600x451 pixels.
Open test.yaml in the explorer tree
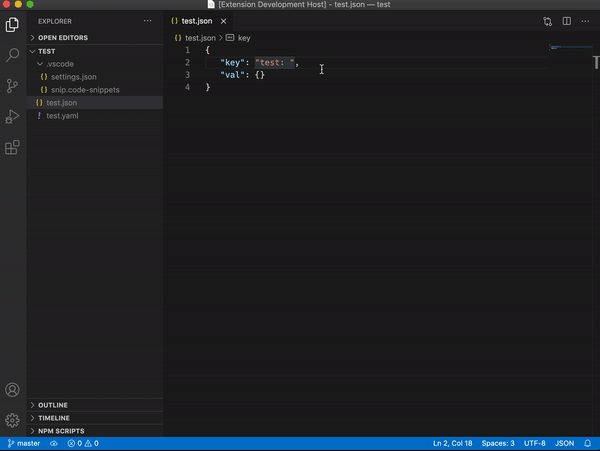point(95,116)
